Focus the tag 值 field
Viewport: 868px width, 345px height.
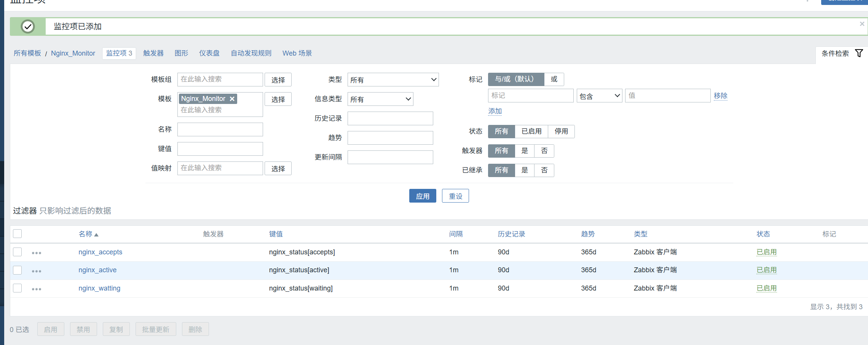tap(668, 96)
